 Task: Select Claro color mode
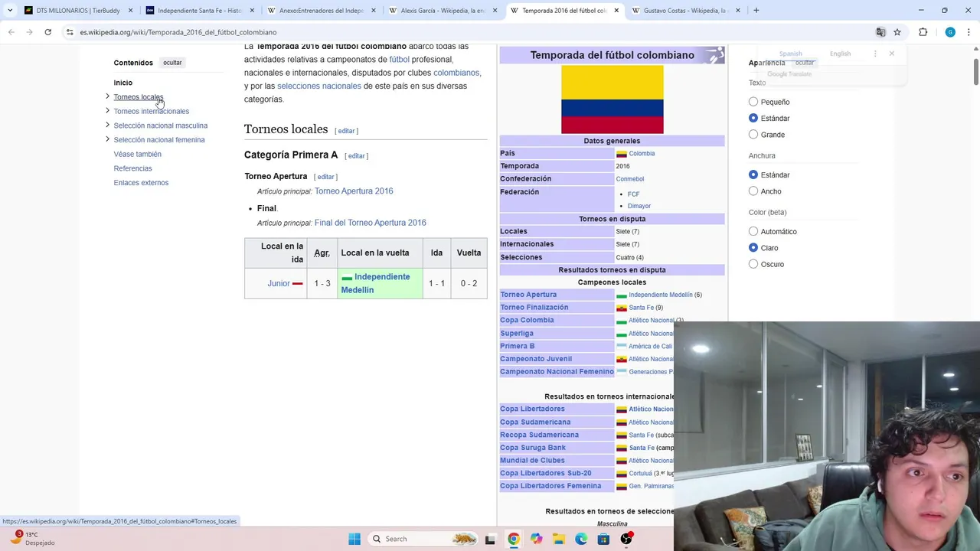[x=753, y=248]
